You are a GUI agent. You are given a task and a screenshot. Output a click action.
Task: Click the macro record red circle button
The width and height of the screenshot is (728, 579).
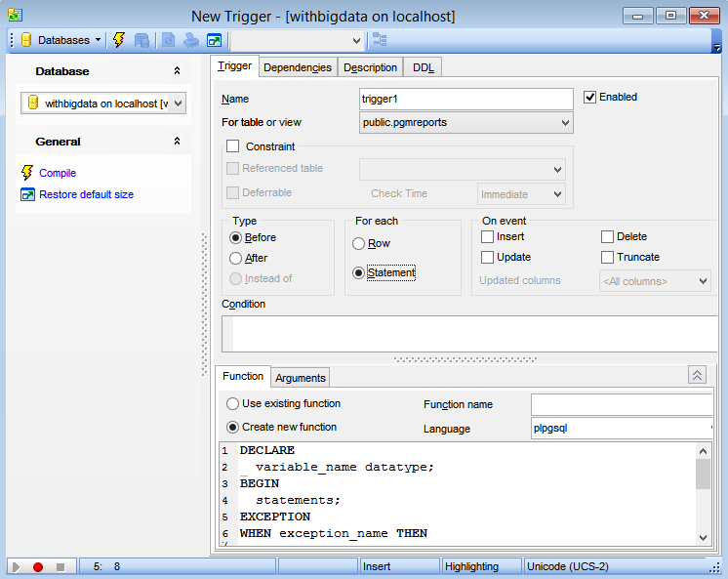coord(38,566)
